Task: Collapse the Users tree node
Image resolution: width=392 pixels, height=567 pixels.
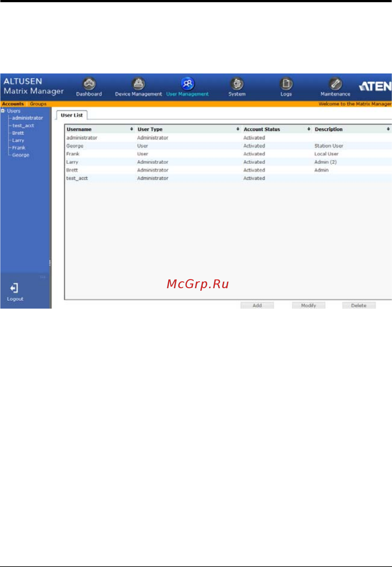Action: [x=3, y=111]
